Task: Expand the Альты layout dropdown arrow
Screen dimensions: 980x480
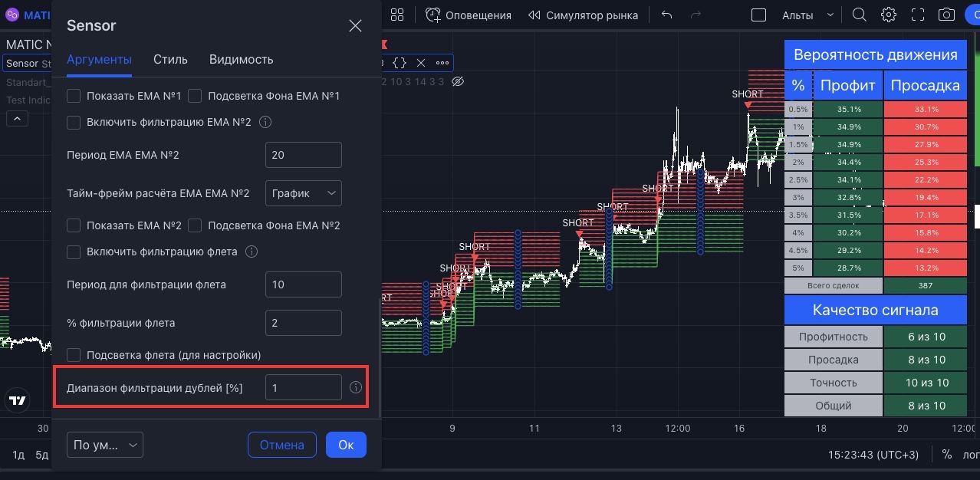Action: (830, 15)
